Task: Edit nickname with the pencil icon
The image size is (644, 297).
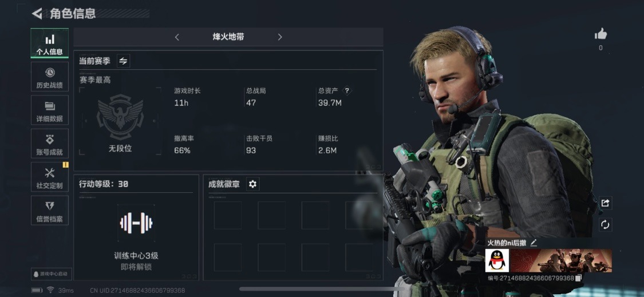Action: [534, 243]
